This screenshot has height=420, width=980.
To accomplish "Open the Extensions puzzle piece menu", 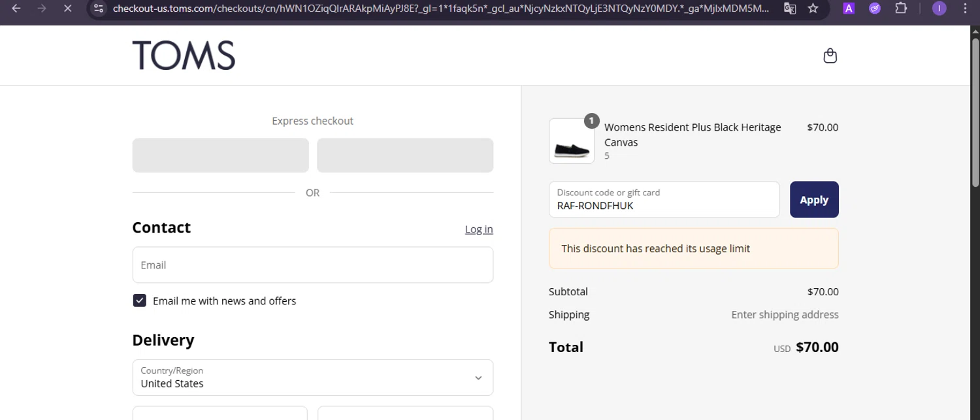I will (901, 8).
